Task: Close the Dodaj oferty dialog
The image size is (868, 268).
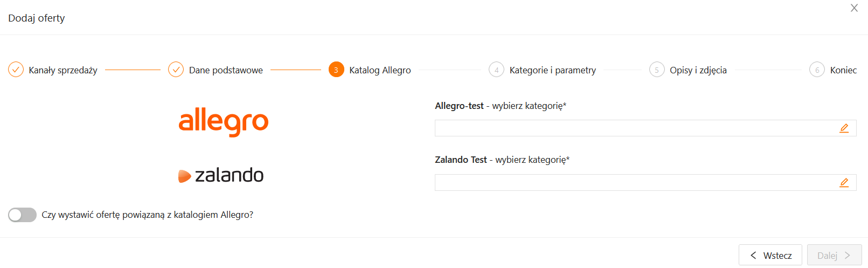Action: point(854,8)
